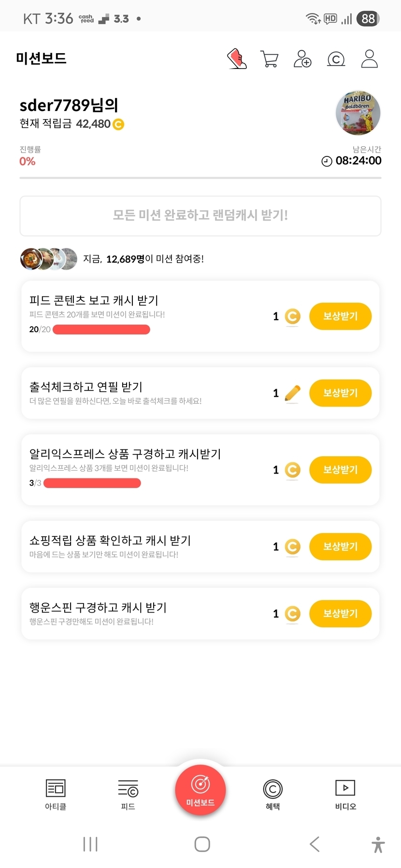The width and height of the screenshot is (401, 868).
Task: Tap the gold coin next to 42,480
Action: (118, 125)
